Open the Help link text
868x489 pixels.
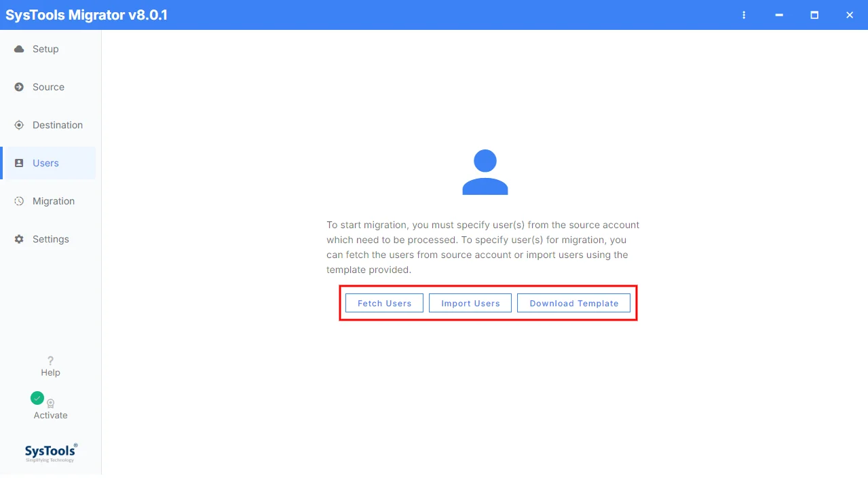[50, 373]
